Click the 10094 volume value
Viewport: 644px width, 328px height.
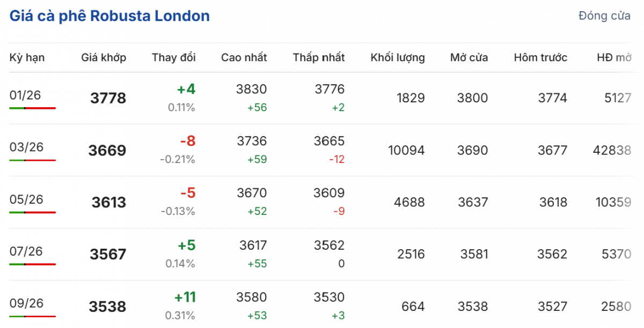(x=406, y=151)
